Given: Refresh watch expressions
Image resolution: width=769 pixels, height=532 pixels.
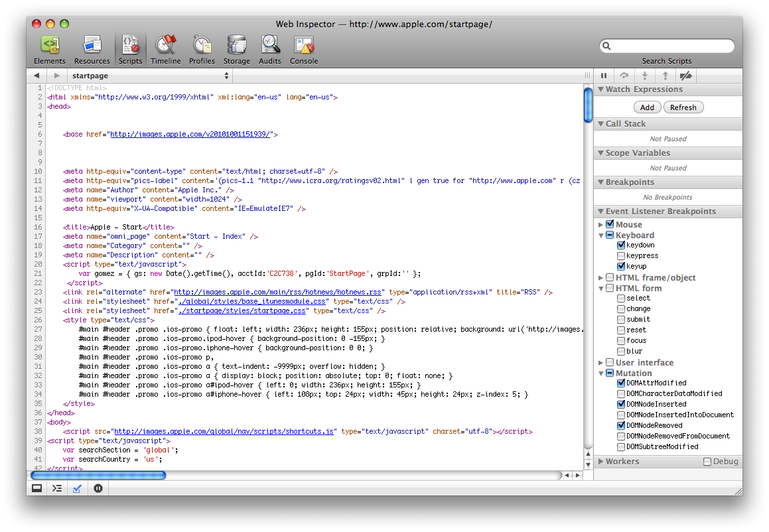Looking at the screenshot, I should click(683, 107).
